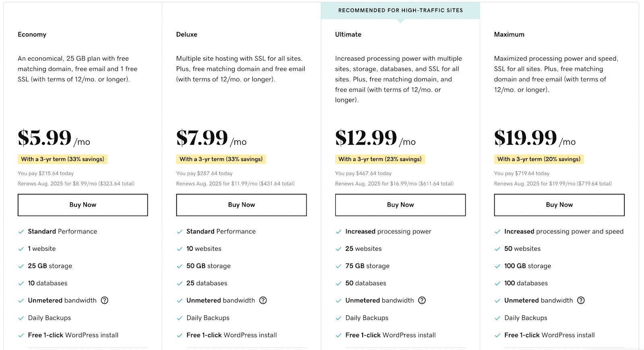Screen dimensions: 644x350
Task: Click the question mark beside Unmetered bandwidth in Ultimate
Action: (x=422, y=300)
